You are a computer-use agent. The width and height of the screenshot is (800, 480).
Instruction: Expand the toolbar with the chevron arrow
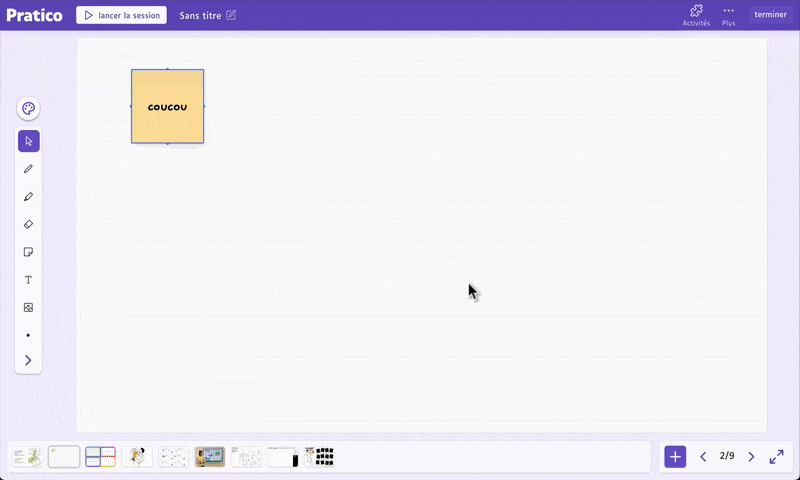29,361
